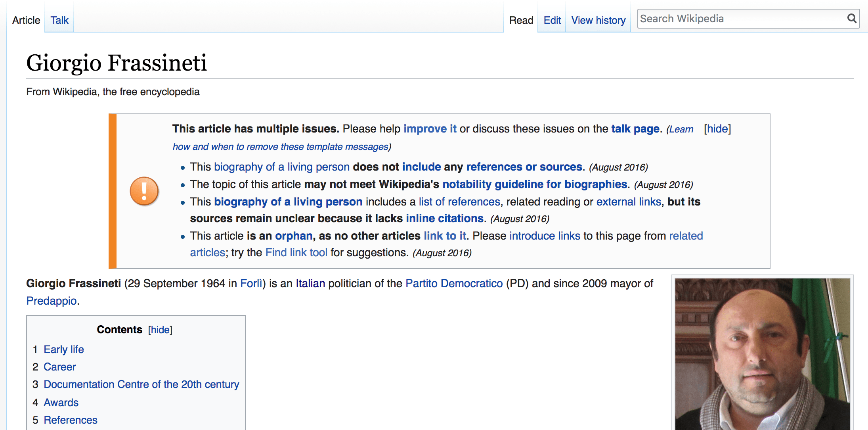Open bold 'biography of a living person' link in third bullet
Image resolution: width=868 pixels, height=430 pixels.
[288, 202]
